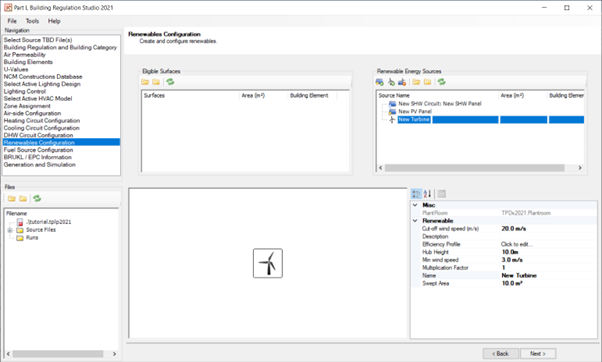The height and width of the screenshot is (362, 602).
Task: Refresh the Eligible Surfaces list
Action: [170, 82]
